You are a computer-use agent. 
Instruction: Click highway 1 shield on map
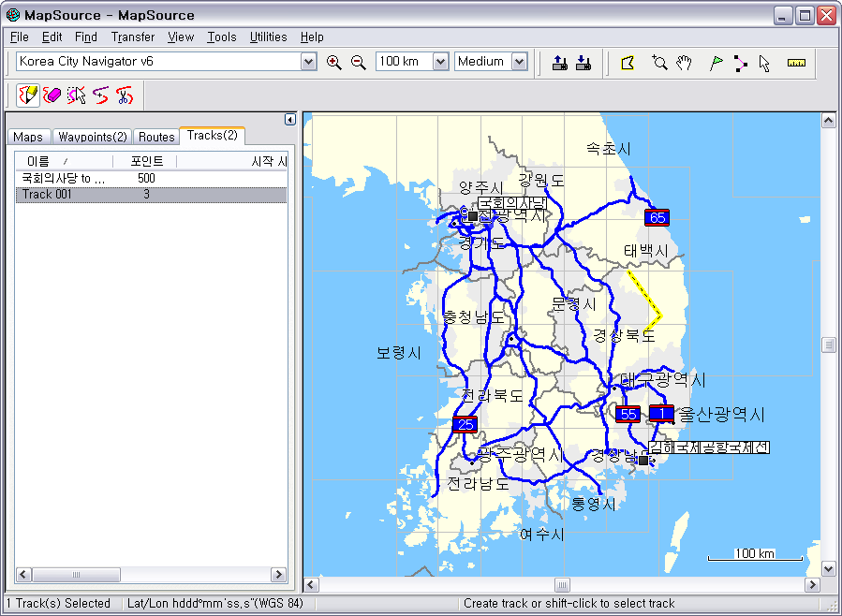coord(661,413)
